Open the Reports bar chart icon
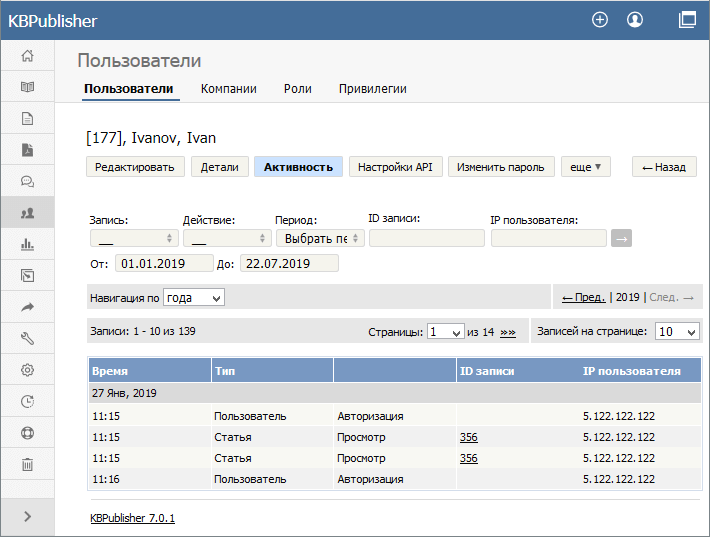 (x=27, y=244)
